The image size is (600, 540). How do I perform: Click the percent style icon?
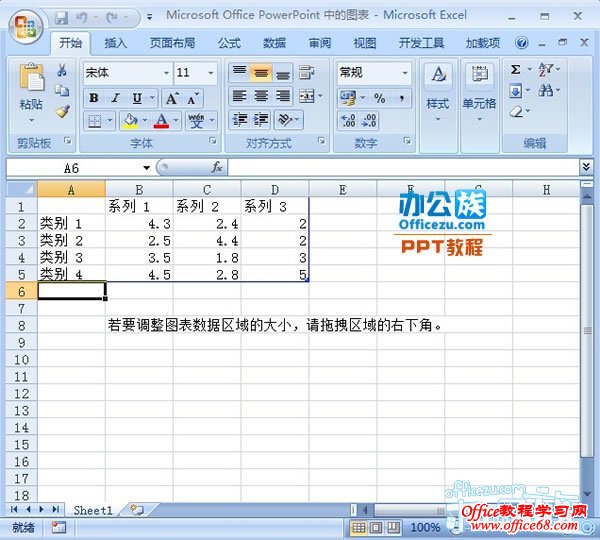tap(380, 98)
